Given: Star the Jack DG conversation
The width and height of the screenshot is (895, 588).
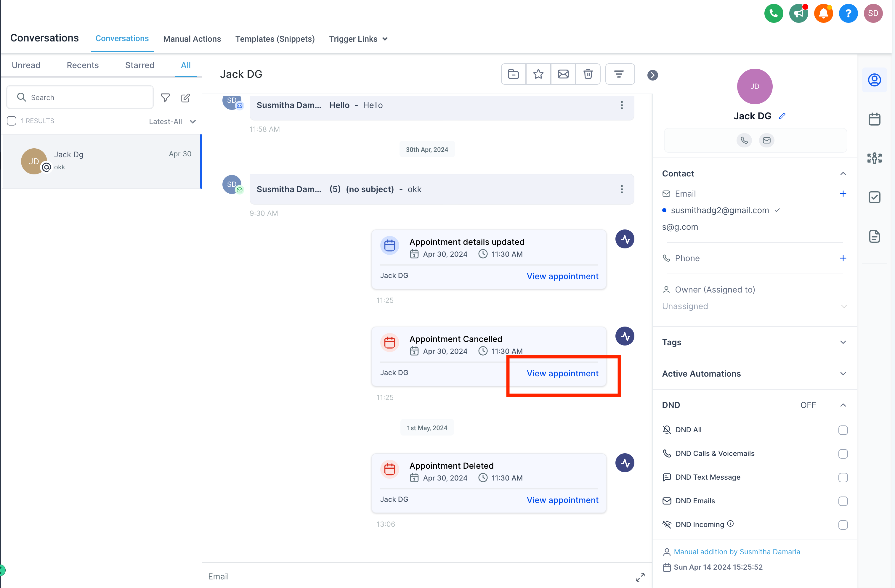Looking at the screenshot, I should tap(538, 74).
